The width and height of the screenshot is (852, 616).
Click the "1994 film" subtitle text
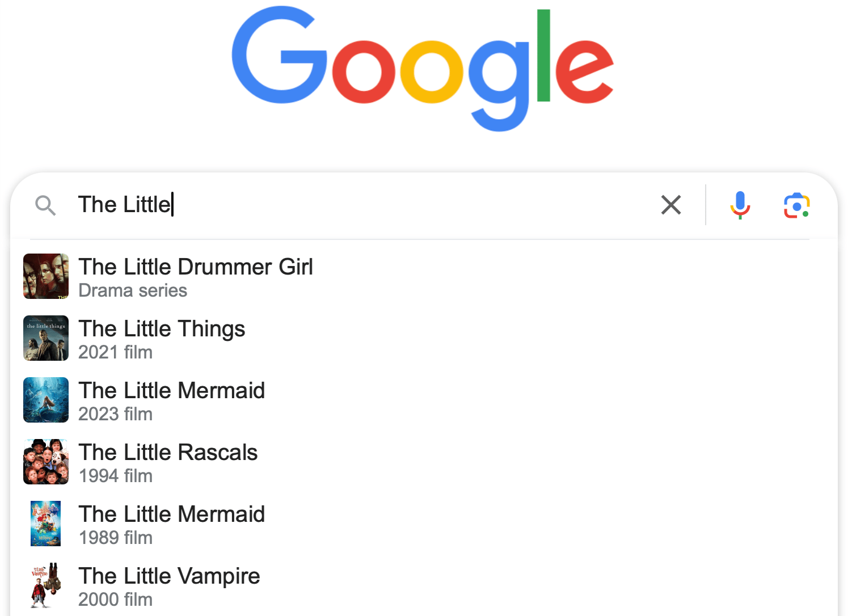116,476
